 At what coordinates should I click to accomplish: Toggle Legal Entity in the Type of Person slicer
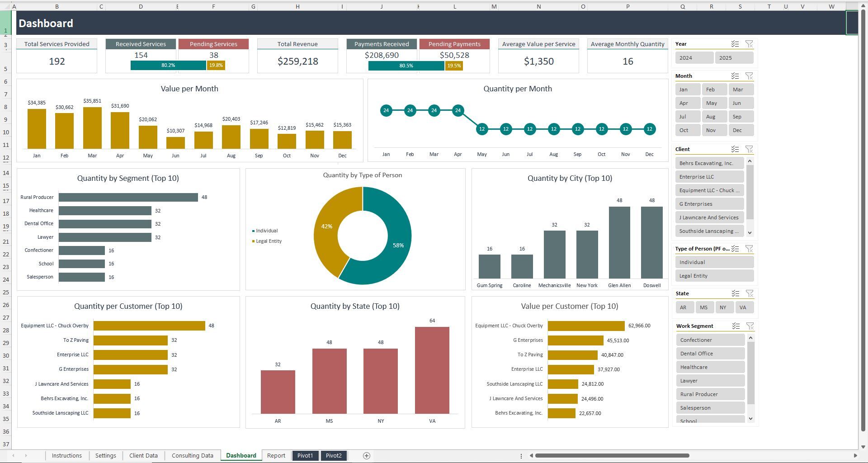(714, 275)
